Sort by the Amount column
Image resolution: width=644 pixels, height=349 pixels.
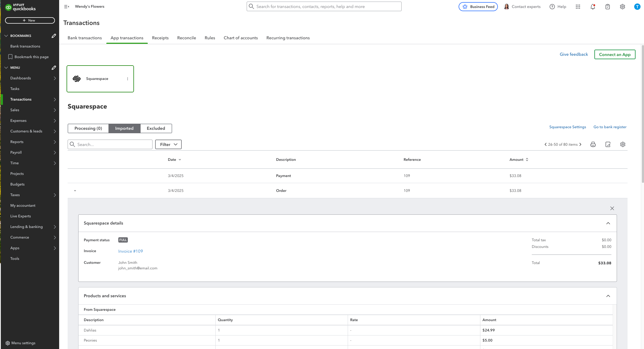click(519, 160)
